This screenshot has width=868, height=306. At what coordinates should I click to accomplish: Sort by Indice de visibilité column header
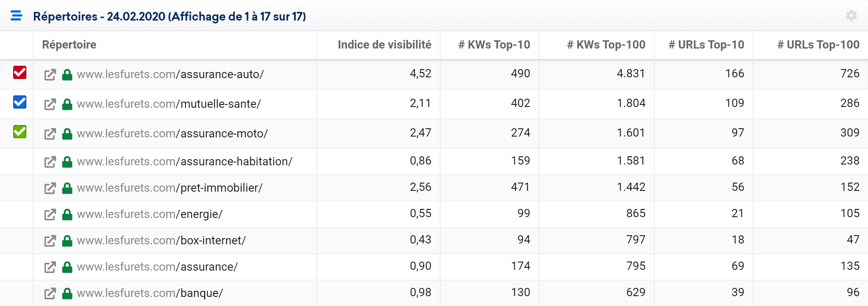coord(385,44)
